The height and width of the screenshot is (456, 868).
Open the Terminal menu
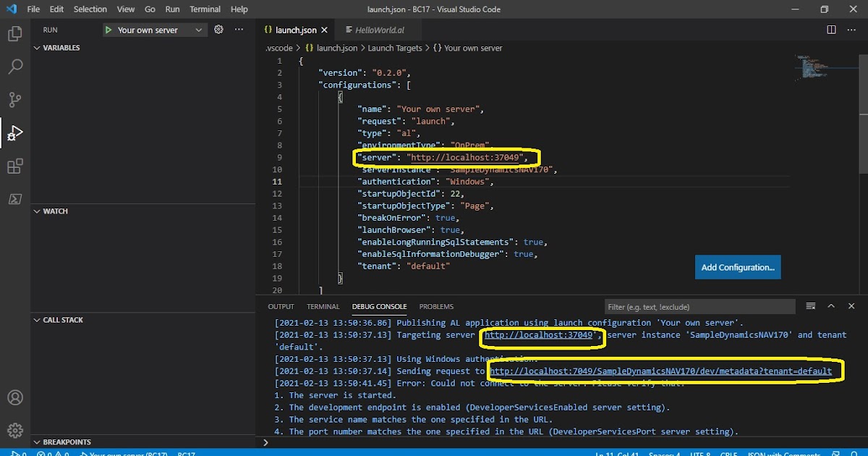pyautogui.click(x=205, y=9)
